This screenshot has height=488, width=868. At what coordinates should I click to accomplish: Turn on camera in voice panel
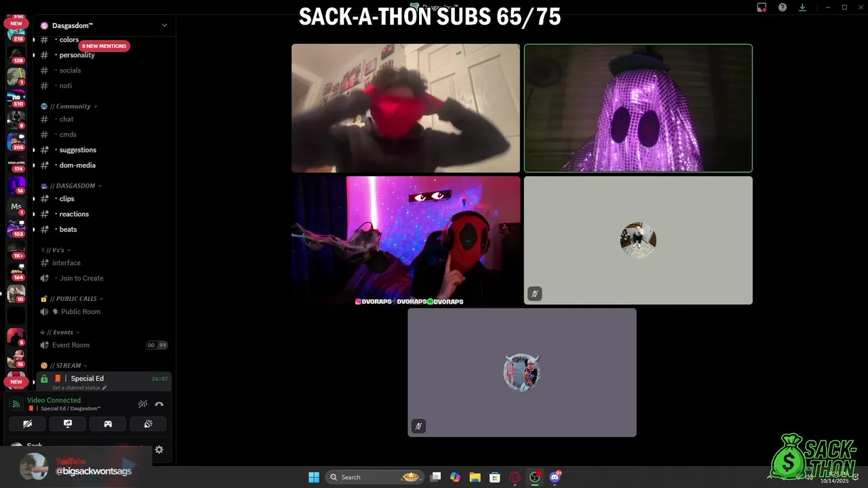tap(27, 424)
